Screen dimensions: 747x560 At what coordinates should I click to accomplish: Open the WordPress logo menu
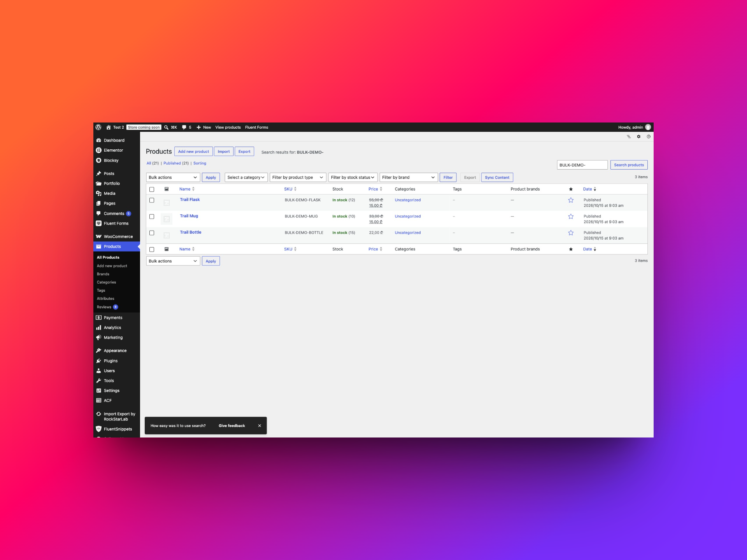pyautogui.click(x=98, y=127)
